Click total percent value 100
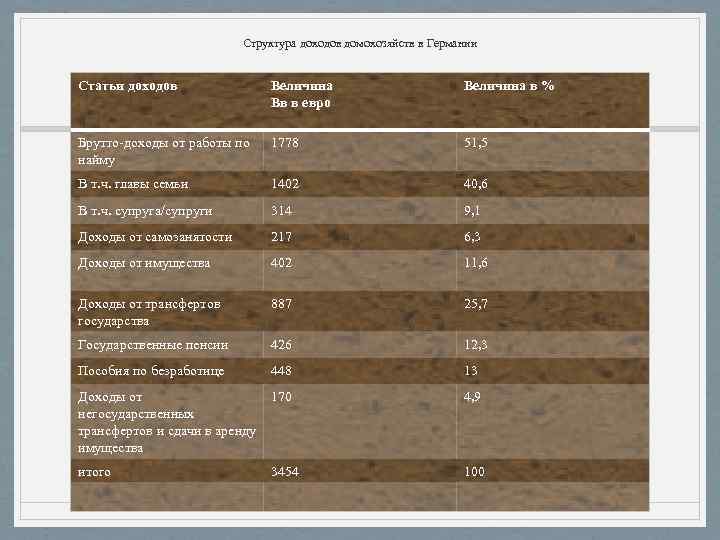The width and height of the screenshot is (720, 540). [474, 472]
